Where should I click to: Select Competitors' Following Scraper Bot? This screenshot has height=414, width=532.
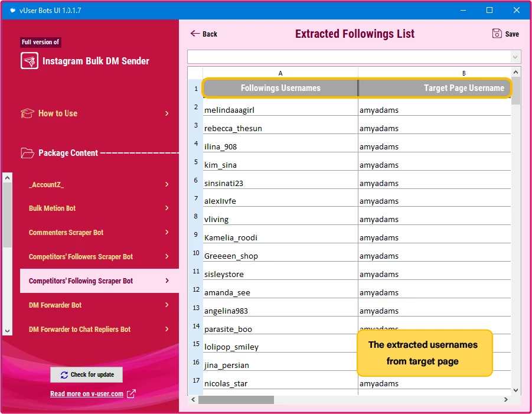tap(99, 281)
